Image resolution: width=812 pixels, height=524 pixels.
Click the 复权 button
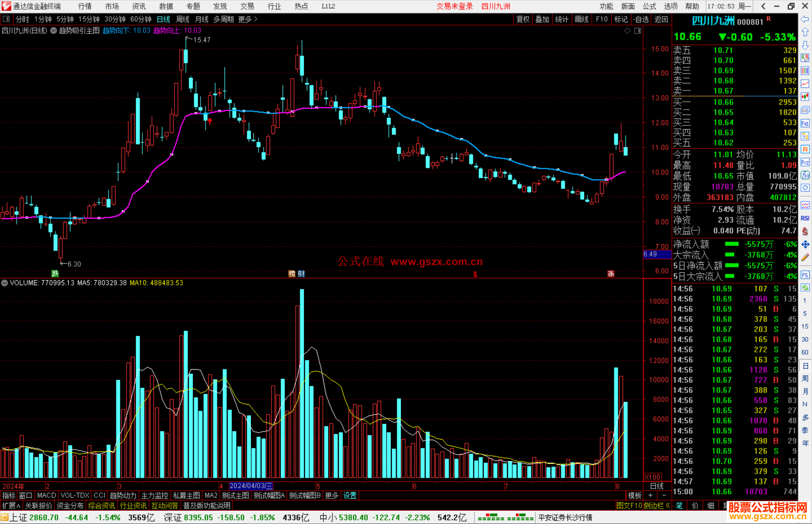pyautogui.click(x=523, y=19)
